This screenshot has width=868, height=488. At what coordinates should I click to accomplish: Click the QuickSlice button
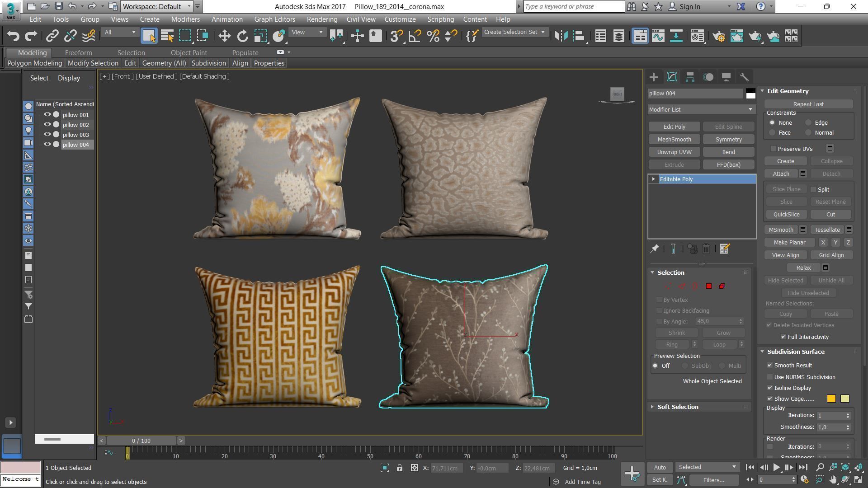click(786, 214)
